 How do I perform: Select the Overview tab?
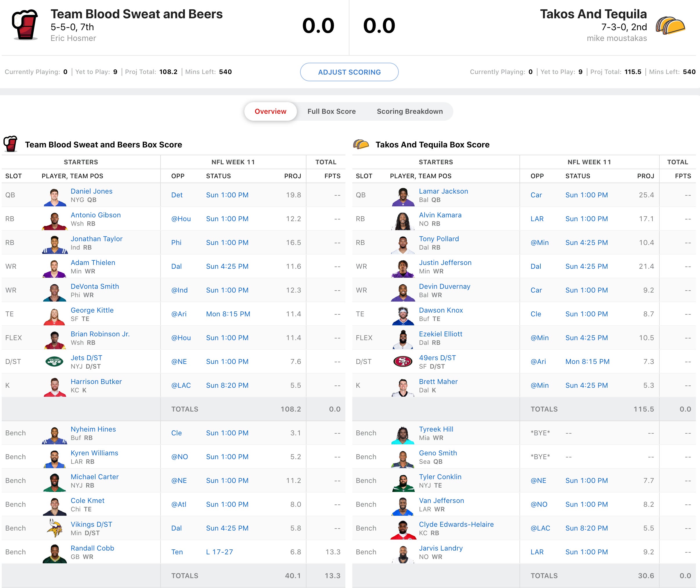[x=270, y=111]
